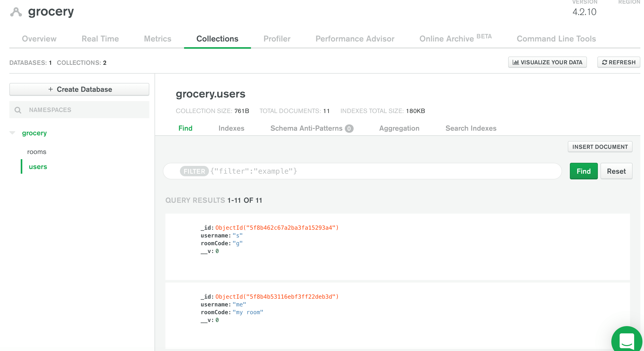Click the Create Database button
The width and height of the screenshot is (644, 351).
[x=79, y=89]
